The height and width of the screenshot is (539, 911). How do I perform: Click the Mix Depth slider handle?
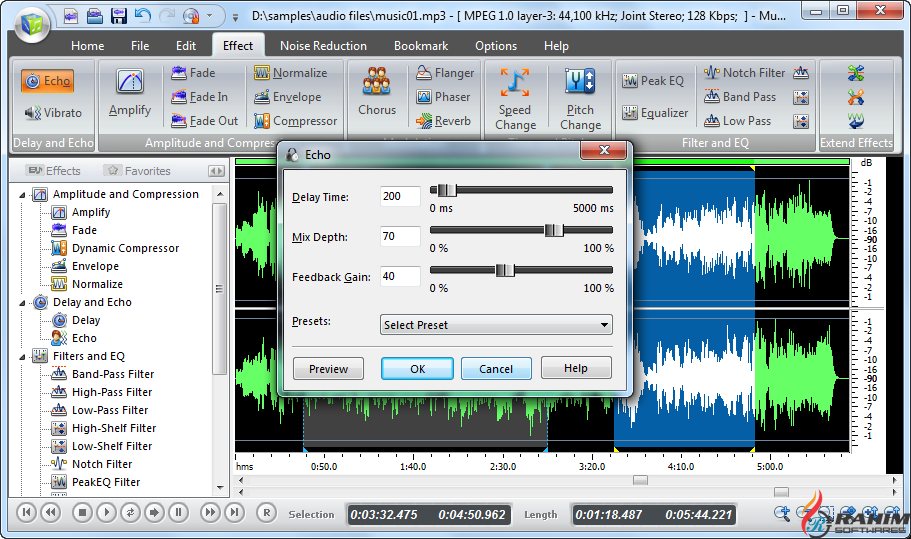click(x=554, y=230)
